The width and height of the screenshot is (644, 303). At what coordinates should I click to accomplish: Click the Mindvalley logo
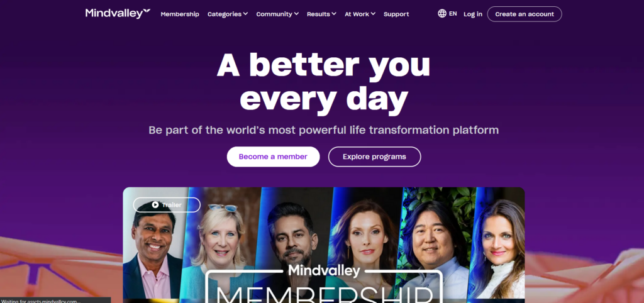[118, 14]
